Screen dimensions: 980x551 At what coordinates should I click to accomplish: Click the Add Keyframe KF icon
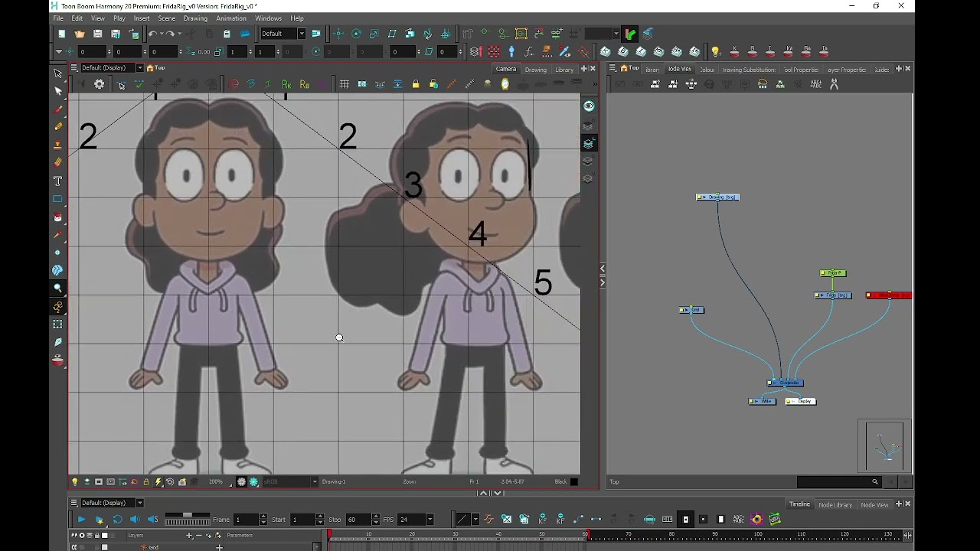[542, 520]
